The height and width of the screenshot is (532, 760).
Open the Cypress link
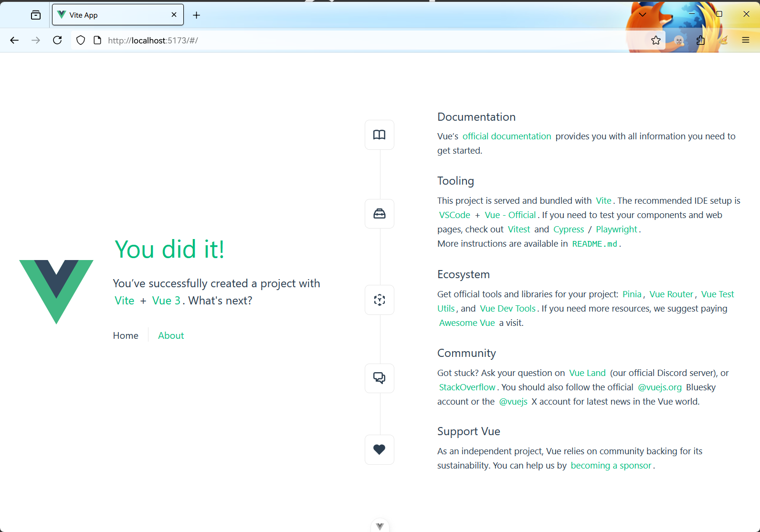[x=569, y=229]
